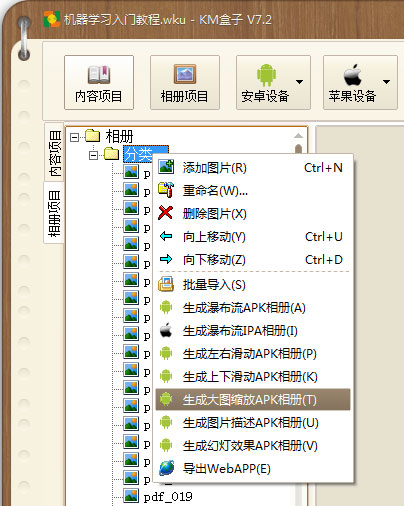This screenshot has width=404, height=506.
Task: Select 生成幻灯效果APK相册(V)
Action: [x=253, y=446]
